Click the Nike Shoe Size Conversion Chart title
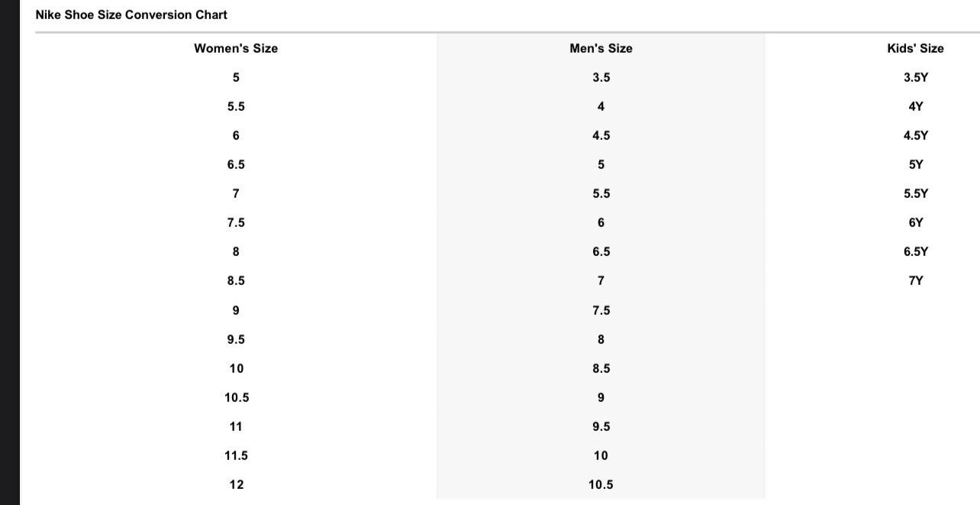The width and height of the screenshot is (980, 505). [x=131, y=15]
